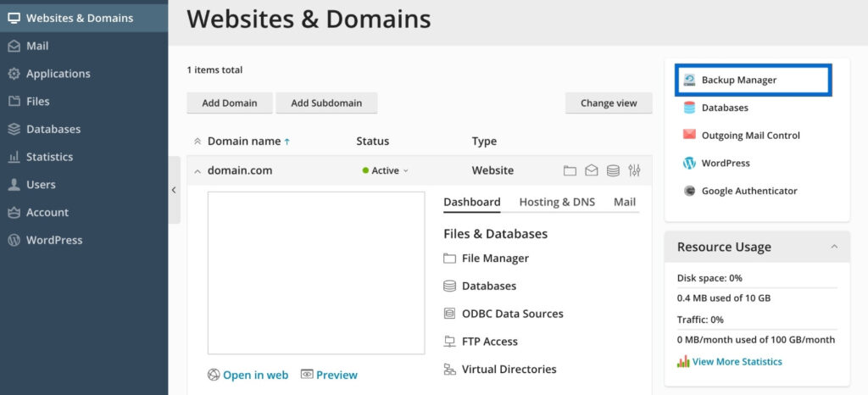The image size is (868, 395).
Task: Open Backup Manager
Action: 753,81
